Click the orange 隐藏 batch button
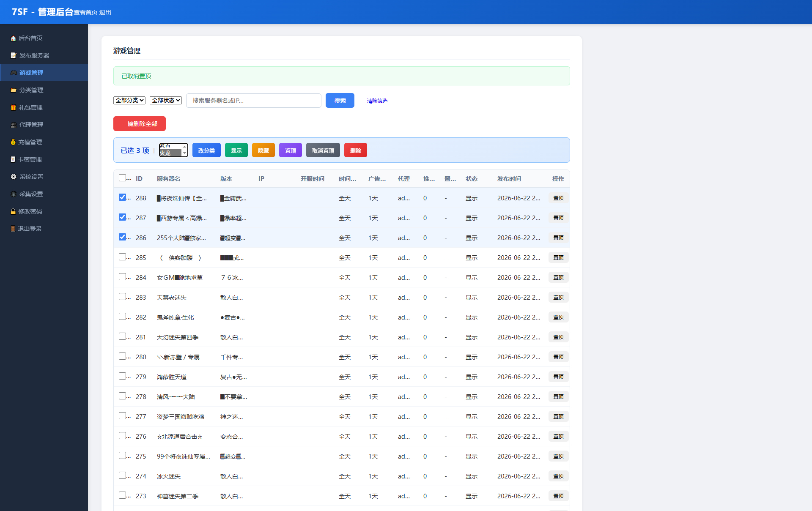The width and height of the screenshot is (812, 511). (263, 150)
